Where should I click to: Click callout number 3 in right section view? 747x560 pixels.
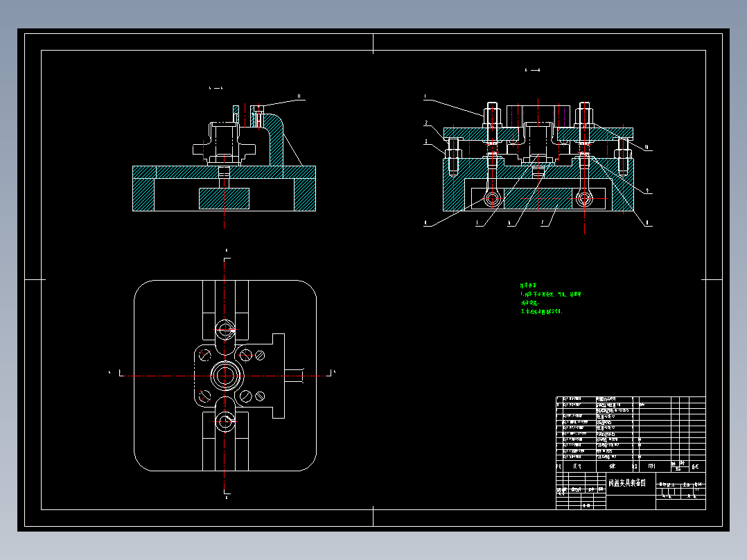tap(426, 141)
